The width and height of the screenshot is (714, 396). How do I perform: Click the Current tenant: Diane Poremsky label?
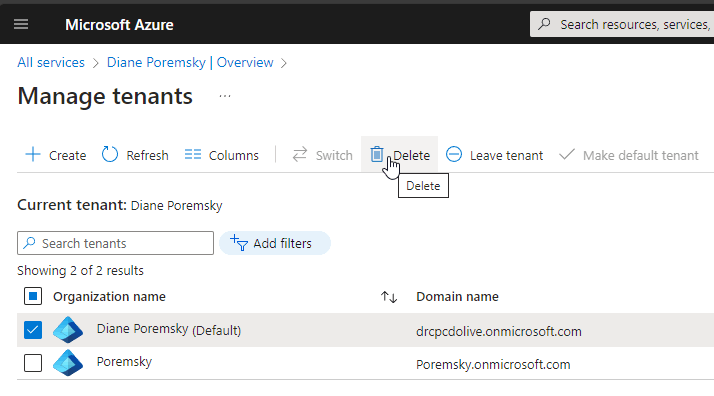tap(120, 205)
